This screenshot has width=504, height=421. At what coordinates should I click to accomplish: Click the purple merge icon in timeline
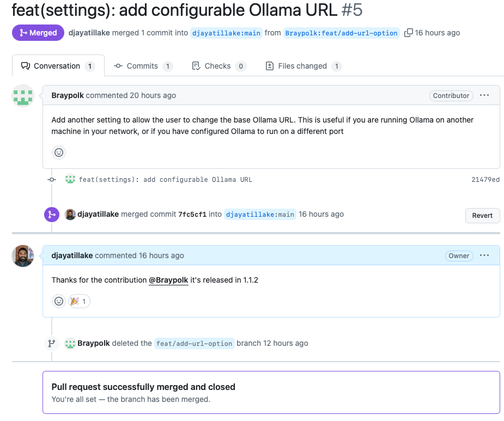[52, 215]
